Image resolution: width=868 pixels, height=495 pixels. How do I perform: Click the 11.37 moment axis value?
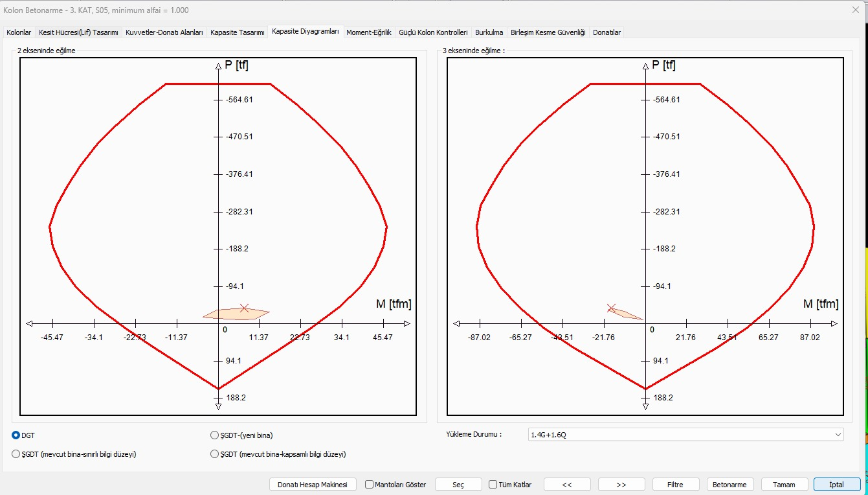point(258,338)
